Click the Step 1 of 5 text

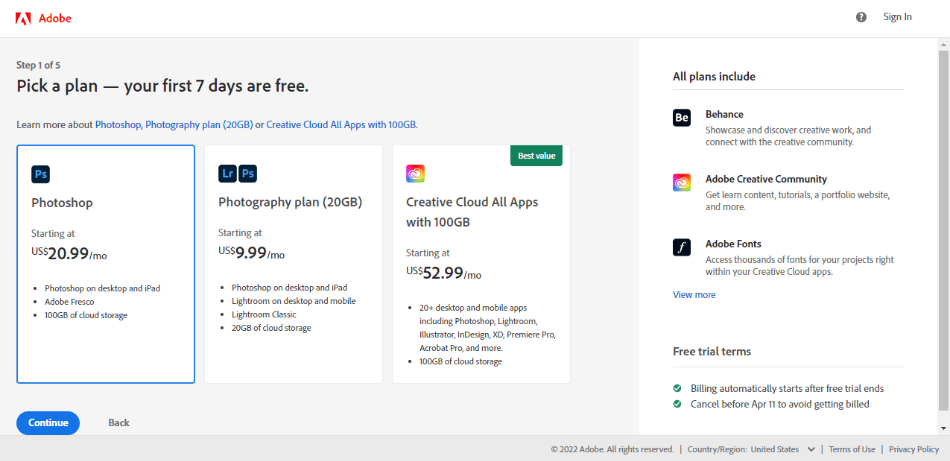[x=38, y=64]
